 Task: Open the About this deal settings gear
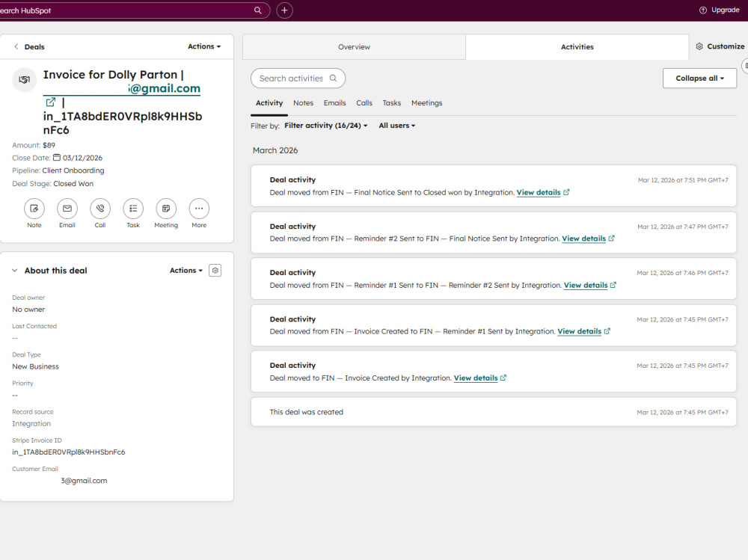[x=215, y=271]
